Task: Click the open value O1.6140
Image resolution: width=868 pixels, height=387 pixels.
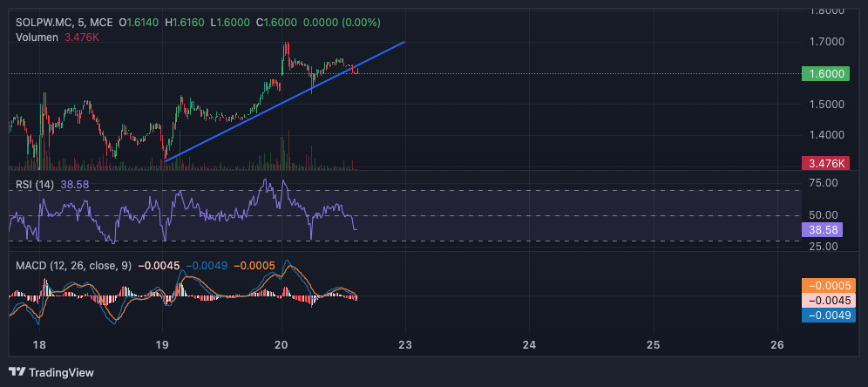Action: pos(139,23)
